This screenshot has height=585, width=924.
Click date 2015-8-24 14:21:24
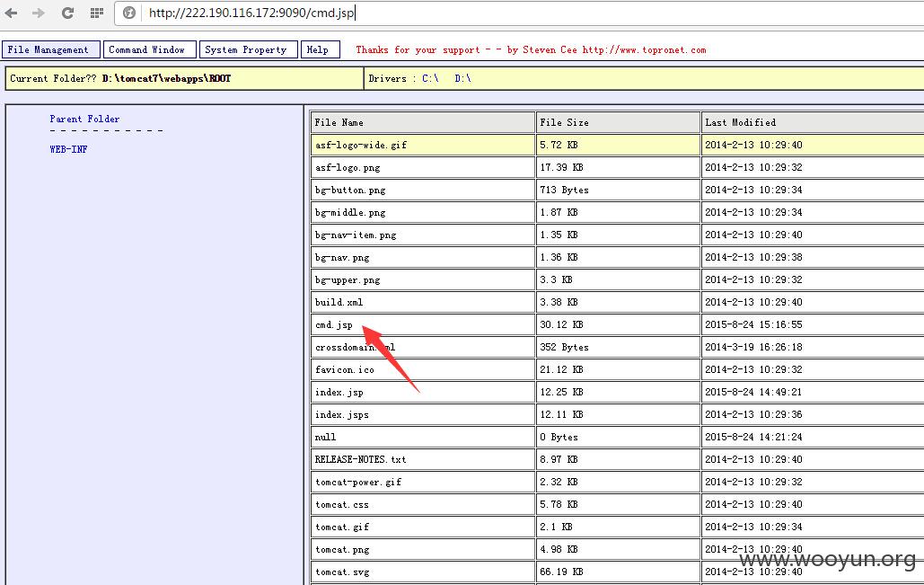click(x=753, y=437)
